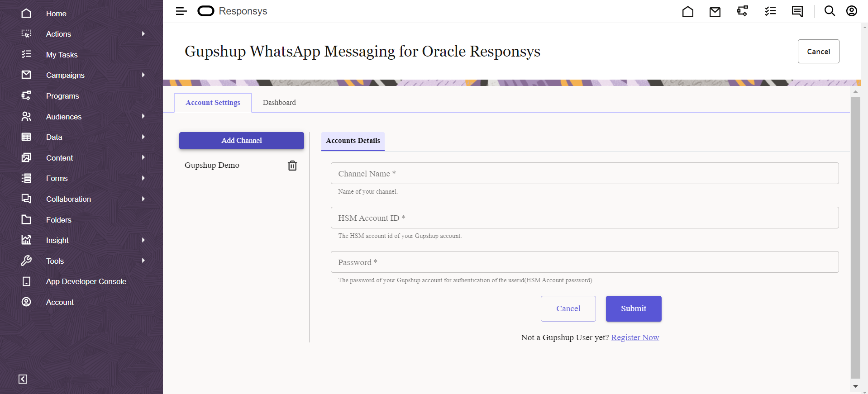
Task: Delete the Gupshup Demo channel
Action: click(x=292, y=166)
